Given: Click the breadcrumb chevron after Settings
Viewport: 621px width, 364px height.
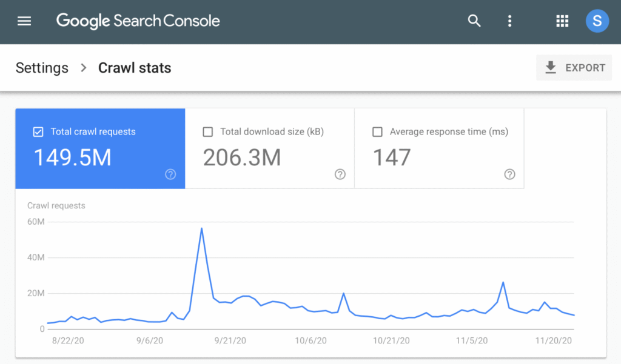Looking at the screenshot, I should [x=84, y=68].
